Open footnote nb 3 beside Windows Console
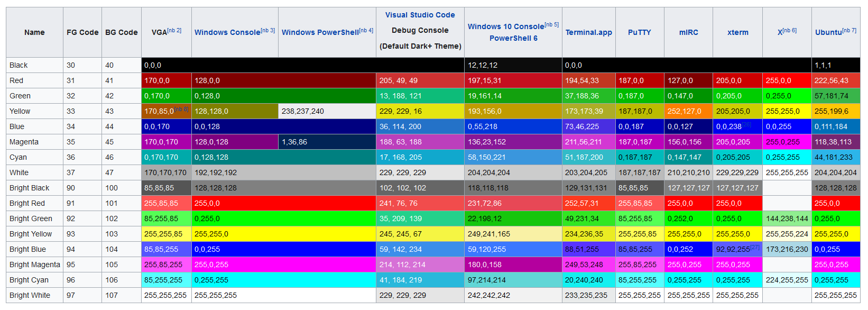Image resolution: width=868 pixels, height=310 pixels. pyautogui.click(x=268, y=30)
